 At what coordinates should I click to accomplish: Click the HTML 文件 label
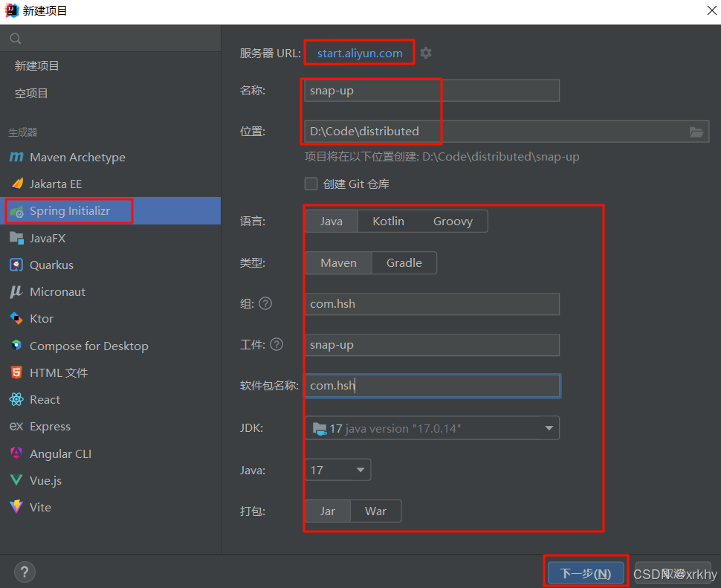[x=59, y=373]
